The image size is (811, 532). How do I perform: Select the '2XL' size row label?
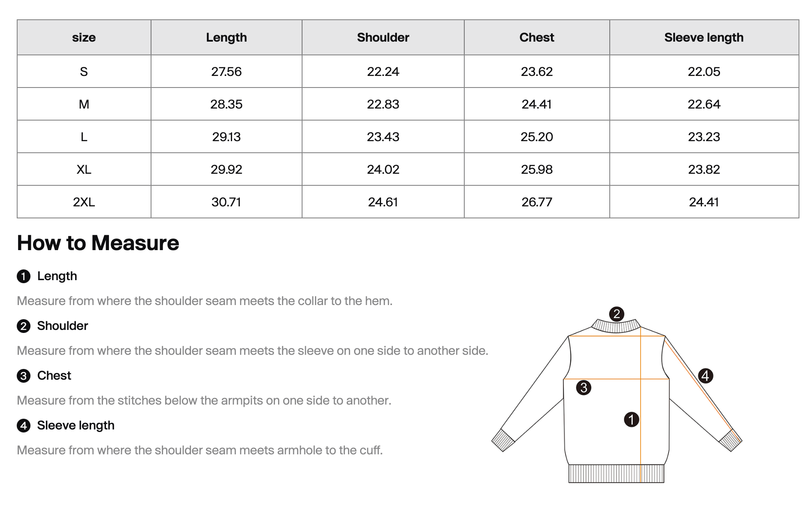[x=84, y=202]
